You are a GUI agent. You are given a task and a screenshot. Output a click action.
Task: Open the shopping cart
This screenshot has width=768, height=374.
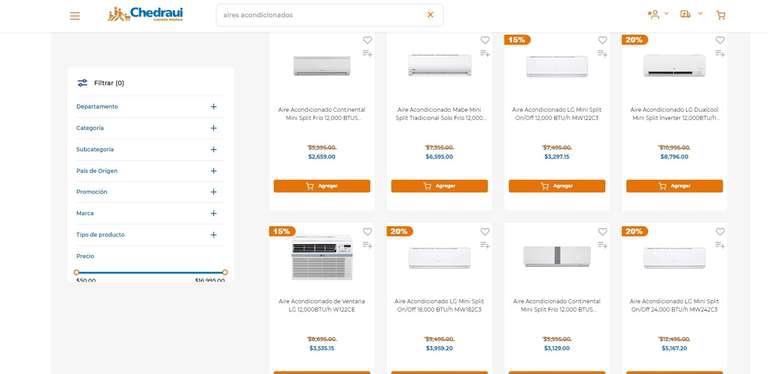point(720,15)
